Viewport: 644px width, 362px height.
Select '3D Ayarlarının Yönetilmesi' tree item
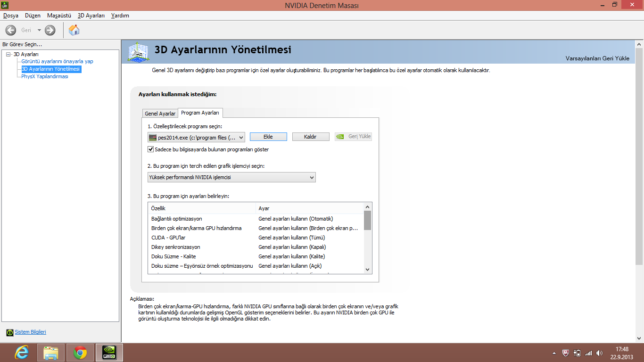point(51,69)
